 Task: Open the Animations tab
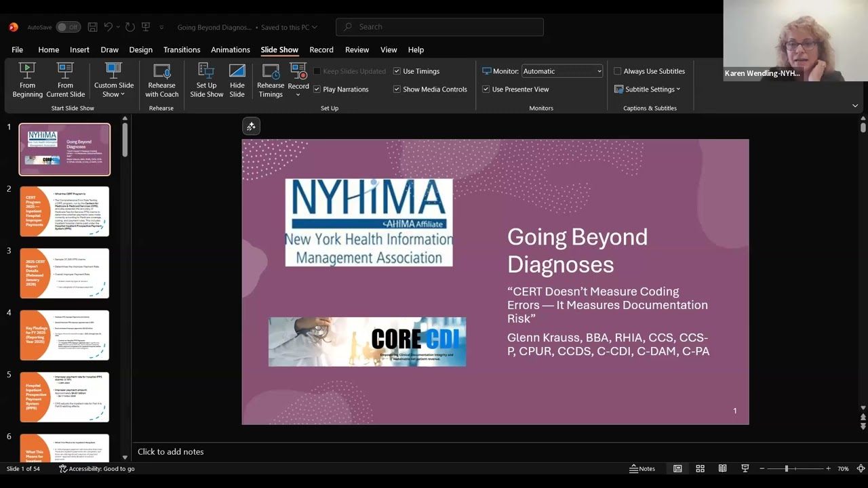pyautogui.click(x=231, y=49)
